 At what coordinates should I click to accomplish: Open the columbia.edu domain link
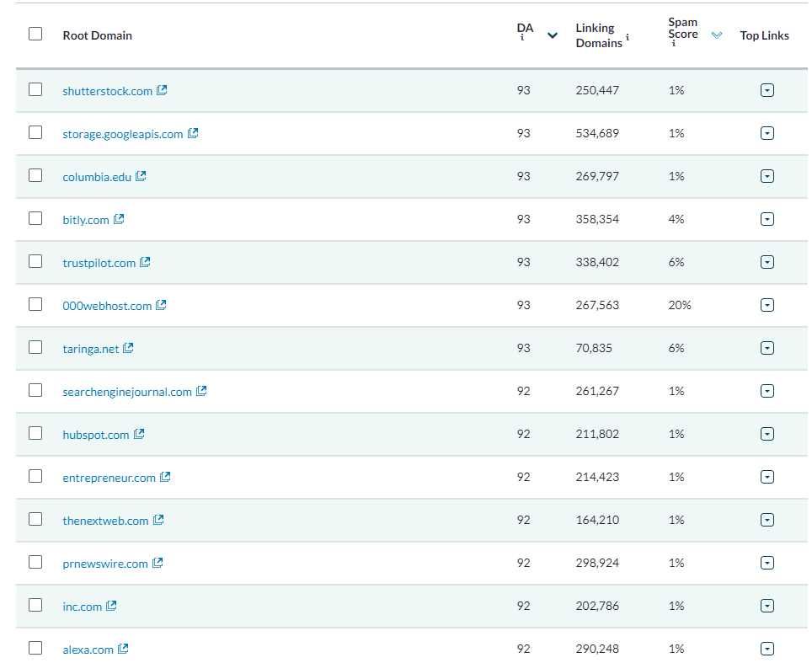click(x=97, y=177)
